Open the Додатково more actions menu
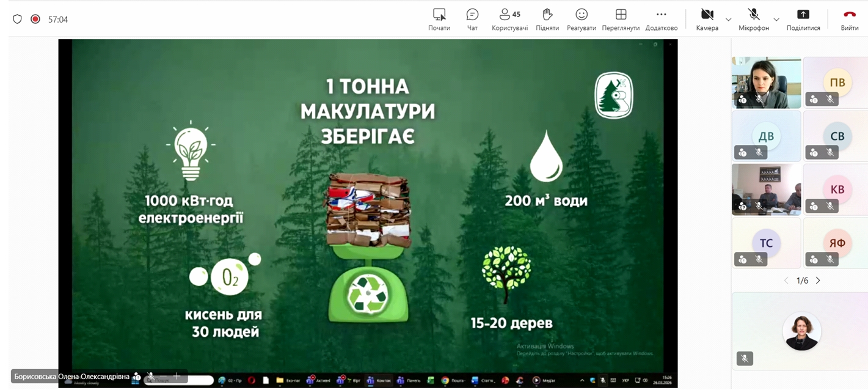 pyautogui.click(x=662, y=20)
